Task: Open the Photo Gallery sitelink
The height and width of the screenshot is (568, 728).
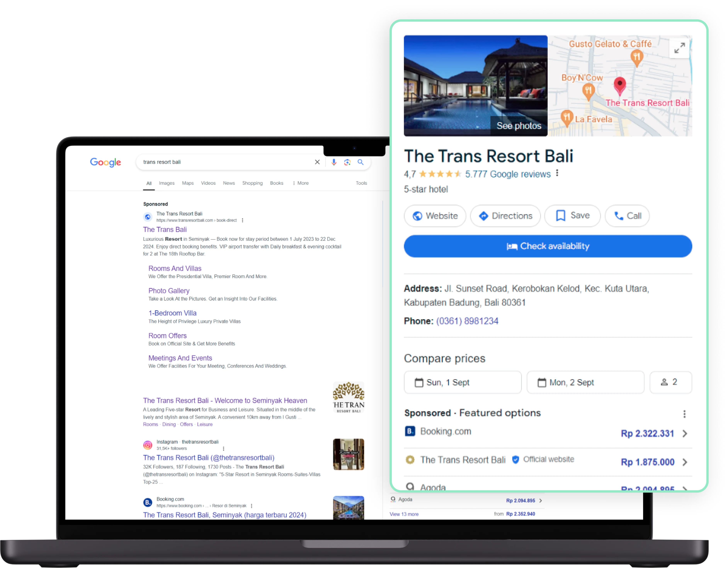Action: (x=169, y=291)
